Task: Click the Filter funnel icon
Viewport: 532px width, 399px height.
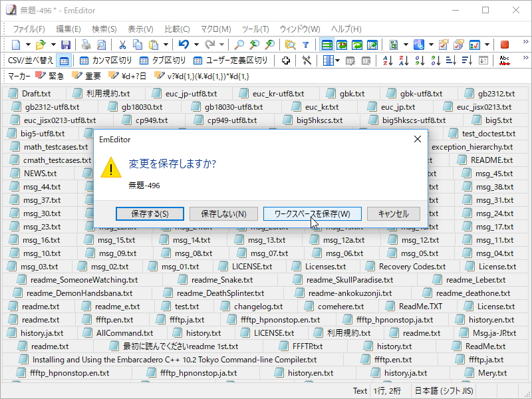Action: click(305, 45)
